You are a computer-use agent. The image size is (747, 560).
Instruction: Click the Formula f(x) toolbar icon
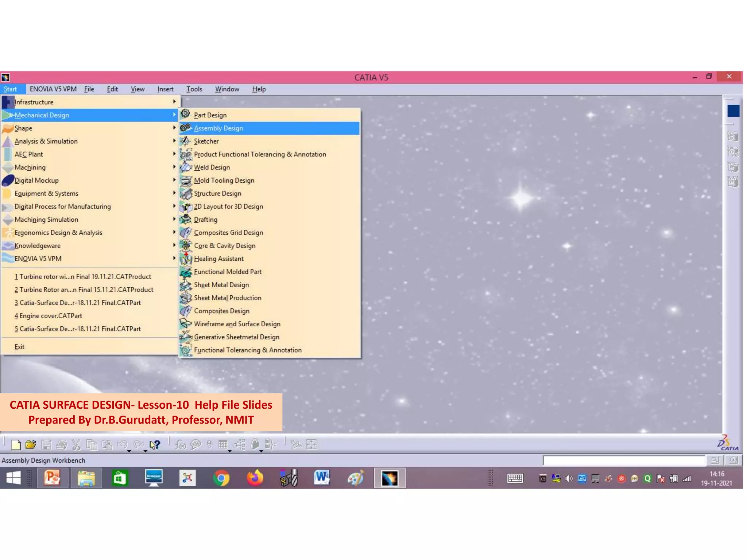click(180, 444)
